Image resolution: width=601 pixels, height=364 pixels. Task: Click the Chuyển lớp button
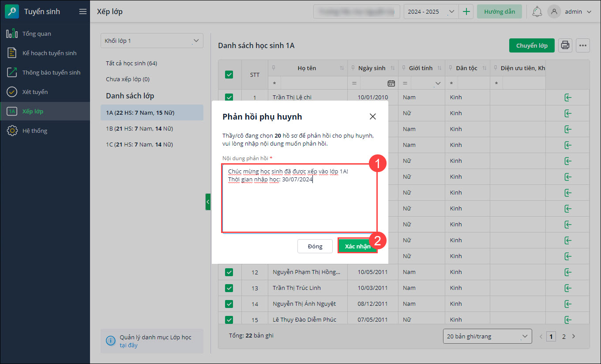[x=532, y=45]
